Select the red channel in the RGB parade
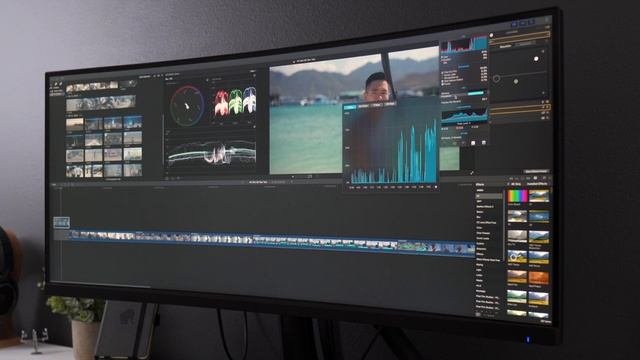 click(221, 102)
